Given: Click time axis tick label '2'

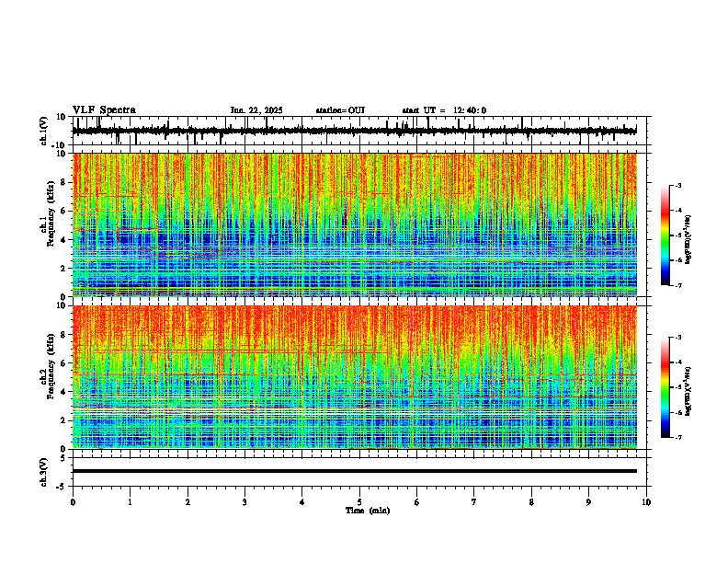Looking at the screenshot, I should tap(188, 501).
